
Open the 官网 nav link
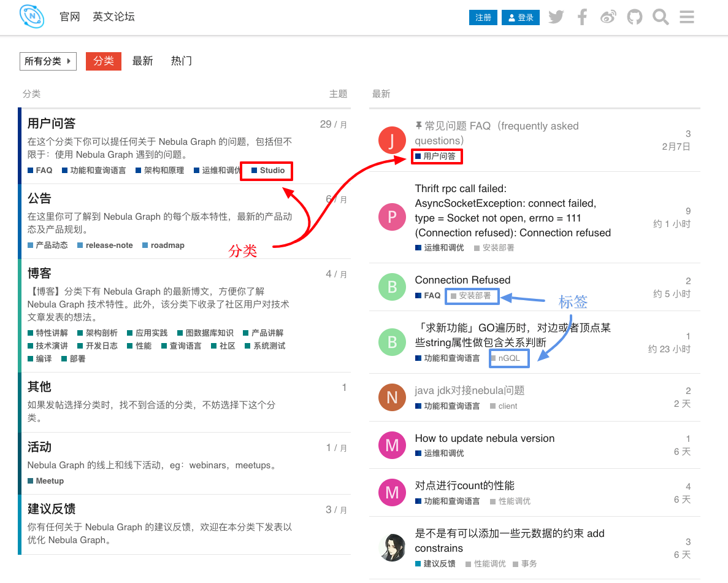pos(70,17)
